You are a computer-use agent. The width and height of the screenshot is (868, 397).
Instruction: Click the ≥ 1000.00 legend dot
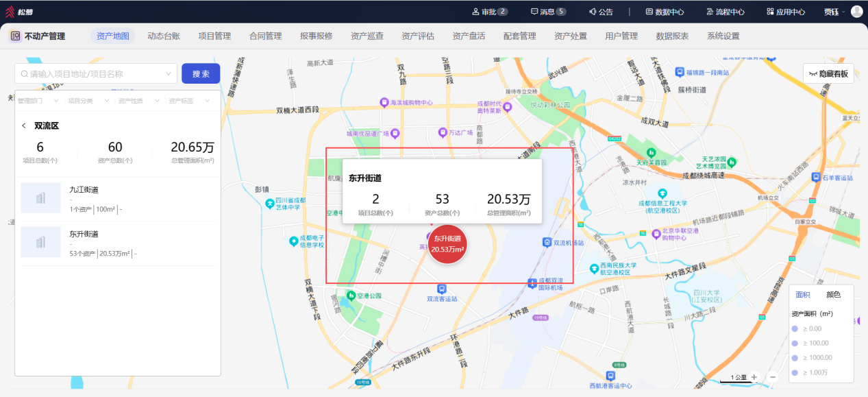(795, 358)
